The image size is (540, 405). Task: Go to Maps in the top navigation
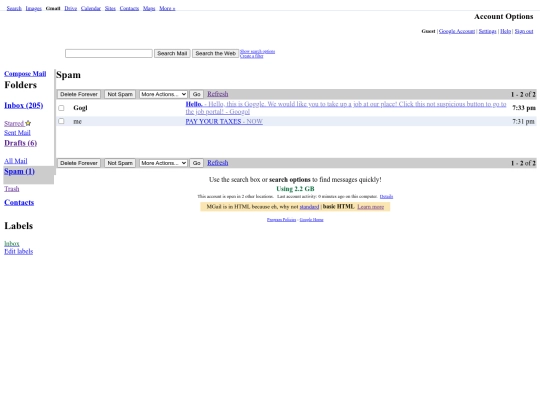click(x=149, y=8)
